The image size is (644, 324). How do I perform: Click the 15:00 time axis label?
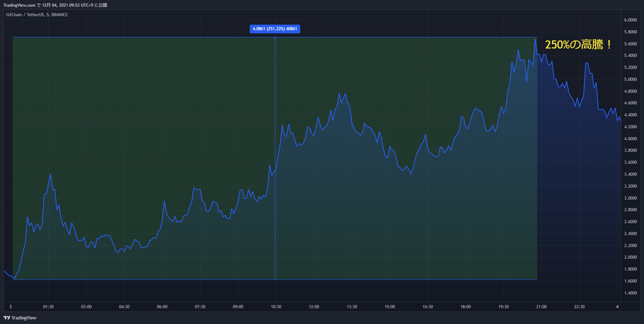[x=390, y=307]
